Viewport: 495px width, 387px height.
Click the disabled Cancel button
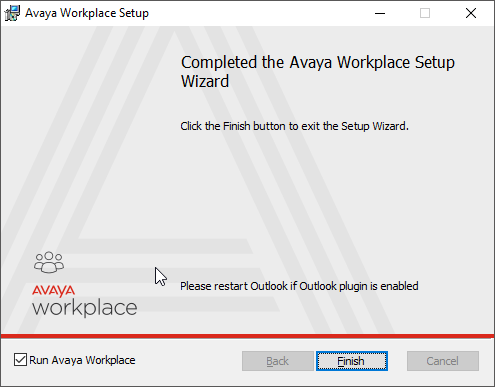pos(443,361)
